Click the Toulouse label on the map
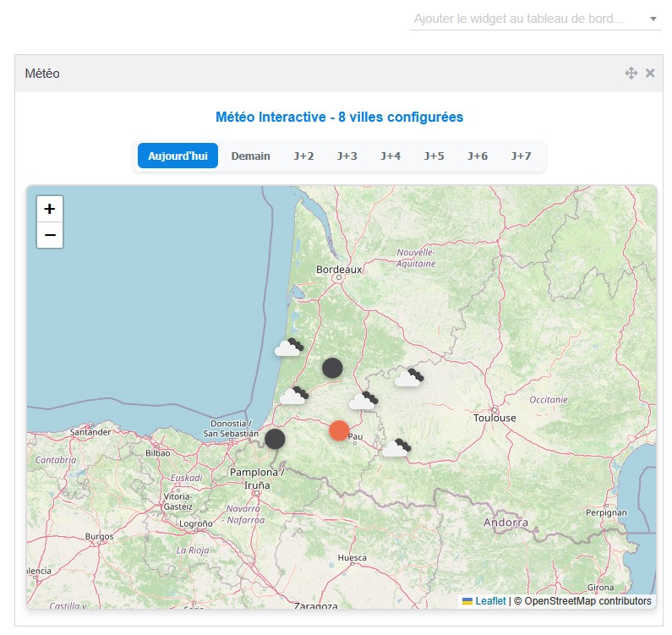 tap(494, 418)
